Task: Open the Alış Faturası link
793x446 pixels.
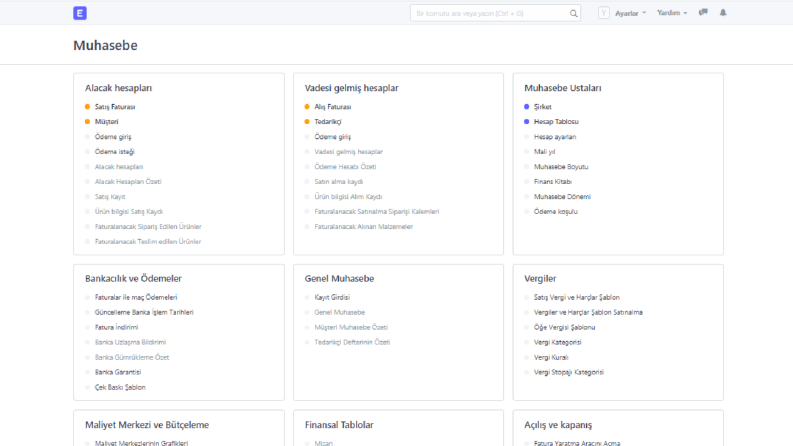Action: coord(333,107)
